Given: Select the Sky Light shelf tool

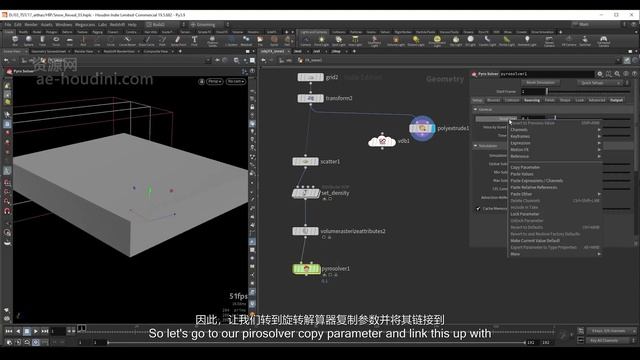Looking at the screenshot, I should [456, 41].
